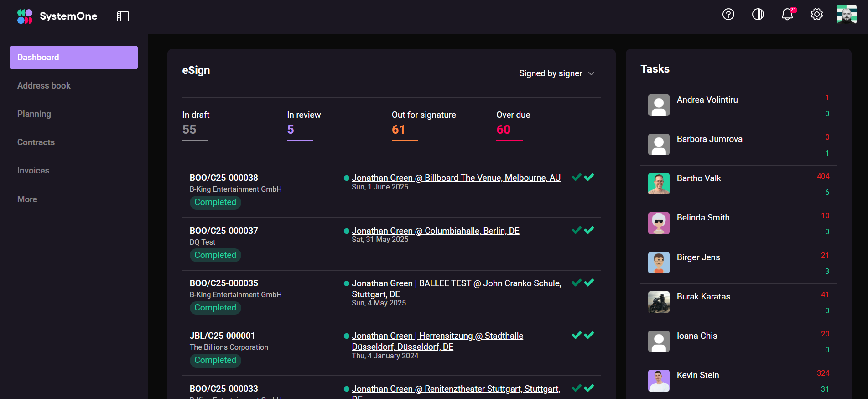868x399 pixels.
Task: Click signature checkmarks for BOO/C25-000035
Action: 583,283
